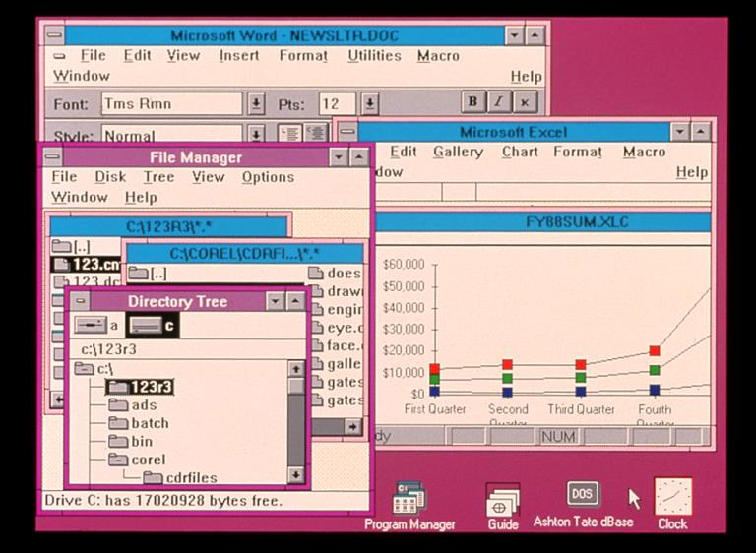Open the Style dropdown arrow in Word
756x553 pixels.
[256, 135]
